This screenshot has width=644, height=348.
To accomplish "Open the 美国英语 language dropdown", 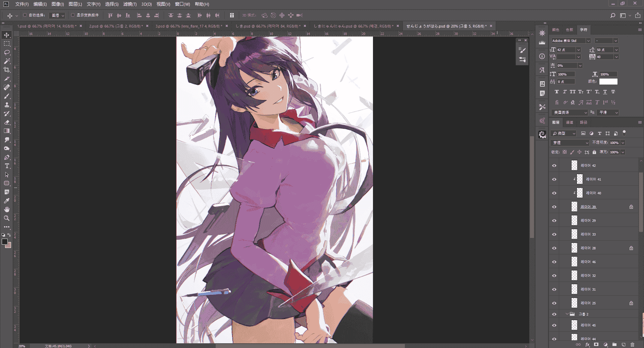I will coord(570,112).
